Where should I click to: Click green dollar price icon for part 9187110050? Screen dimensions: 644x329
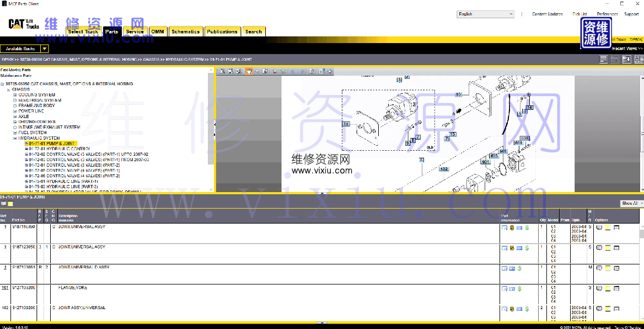(527, 227)
